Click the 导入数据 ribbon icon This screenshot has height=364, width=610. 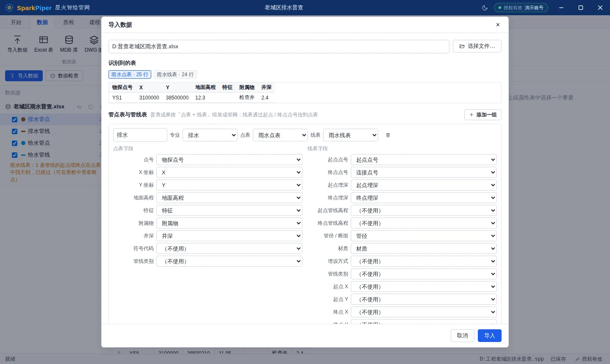(17, 44)
